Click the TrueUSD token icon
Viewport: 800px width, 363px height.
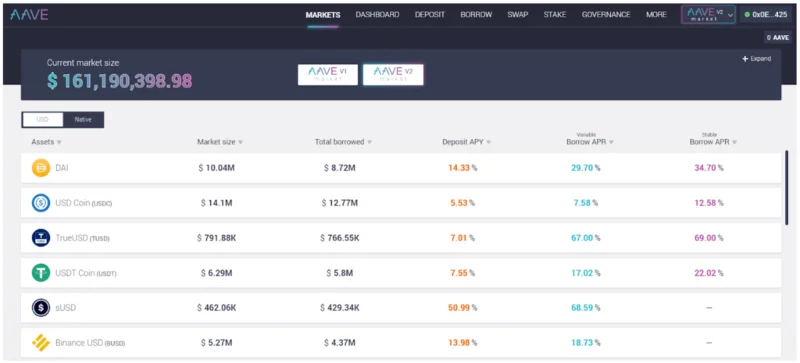(x=41, y=238)
